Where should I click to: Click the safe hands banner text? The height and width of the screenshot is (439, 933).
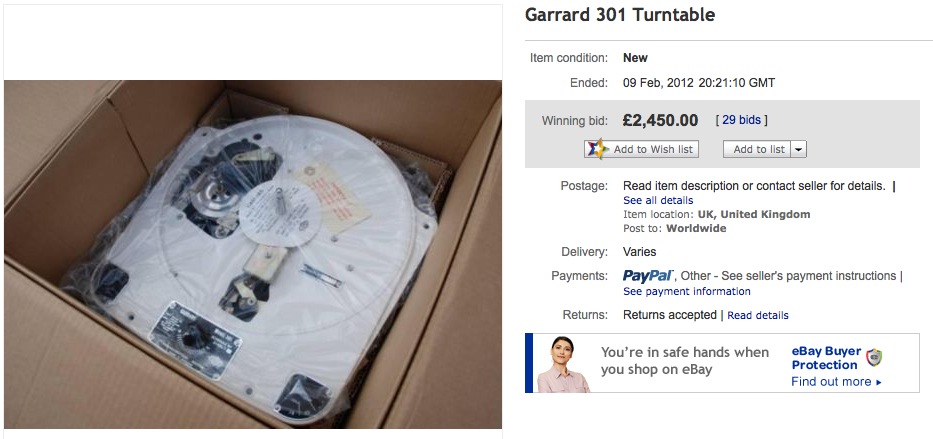[684, 360]
